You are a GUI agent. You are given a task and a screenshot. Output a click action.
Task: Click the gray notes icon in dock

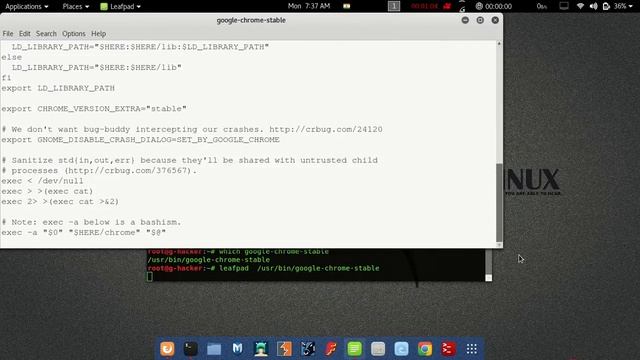(378, 349)
